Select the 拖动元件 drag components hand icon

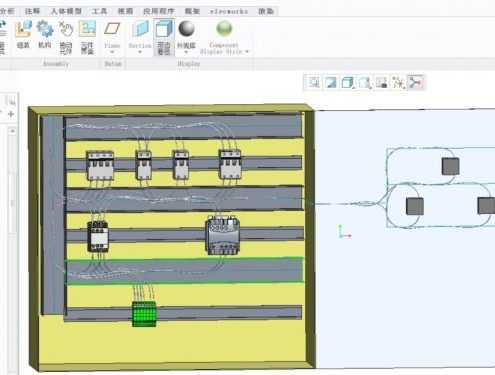(x=66, y=37)
